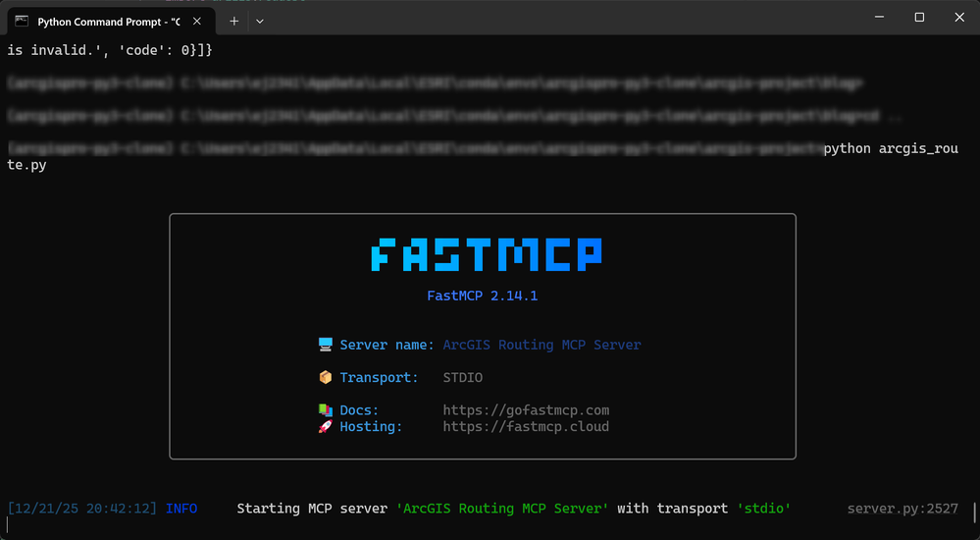Click the FASTMCP pixel logo banner
This screenshot has height=540, width=980.
click(x=487, y=254)
